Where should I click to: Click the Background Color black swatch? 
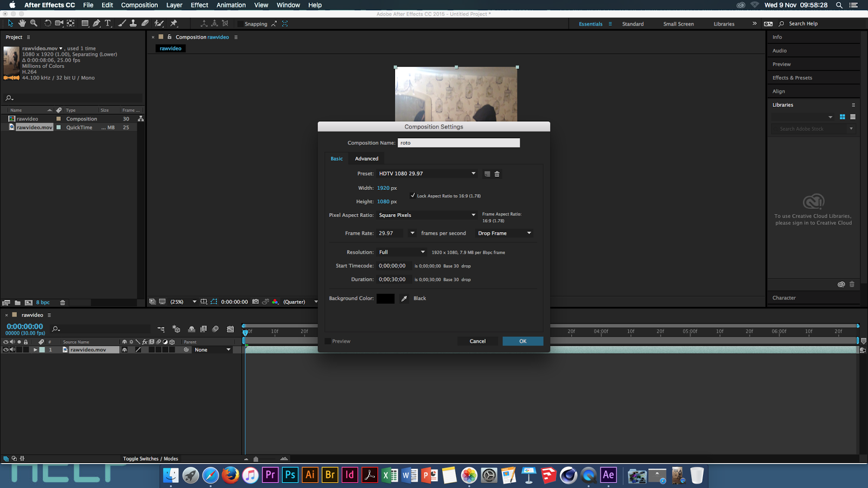click(x=386, y=298)
